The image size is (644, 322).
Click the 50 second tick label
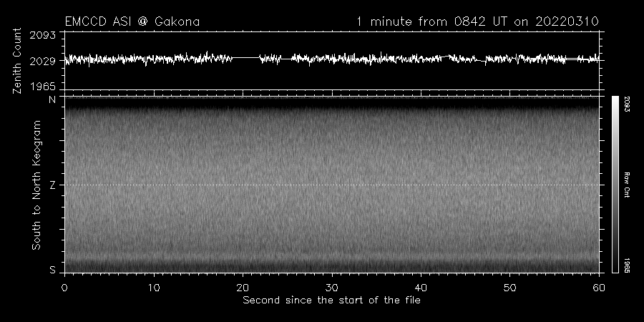510,288
